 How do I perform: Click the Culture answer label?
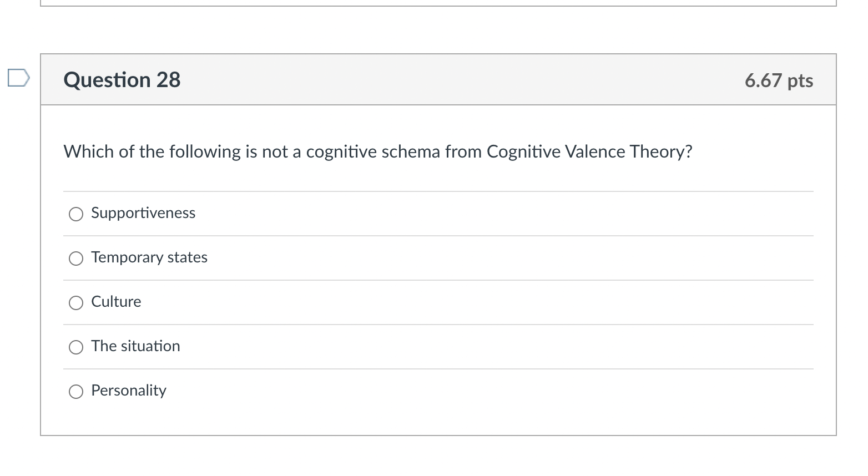click(x=116, y=301)
